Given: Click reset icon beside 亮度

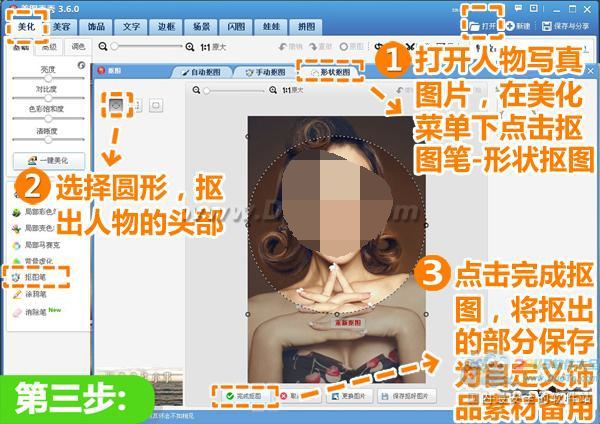Looking at the screenshot, I should tap(81, 65).
